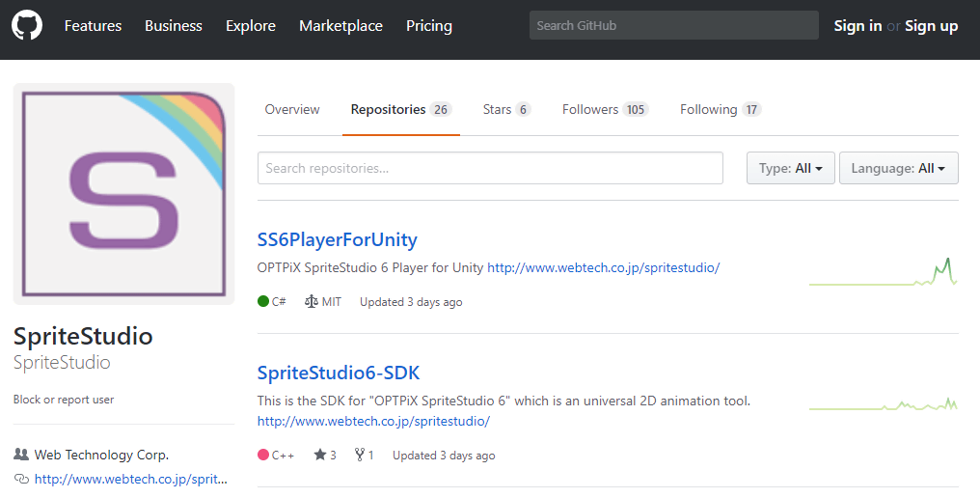
Task: Click the green C# language dot
Action: click(x=263, y=301)
